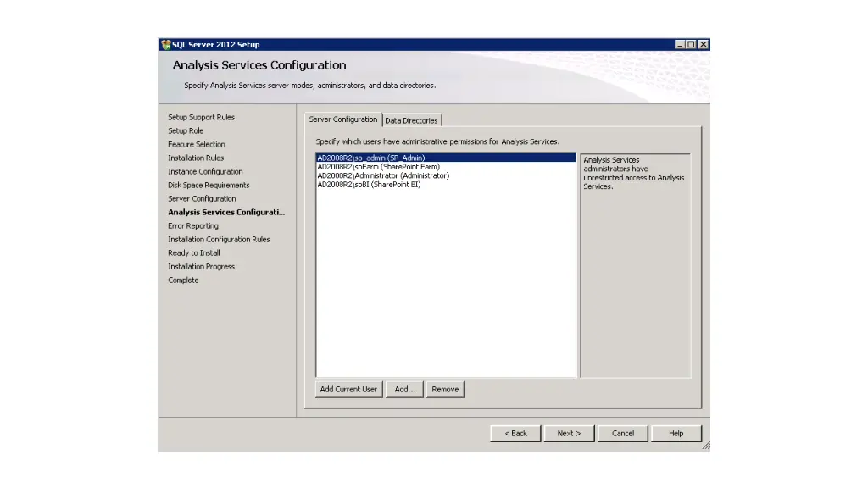
Task: Click the SQL Server Setup title bar icon
Action: (165, 45)
